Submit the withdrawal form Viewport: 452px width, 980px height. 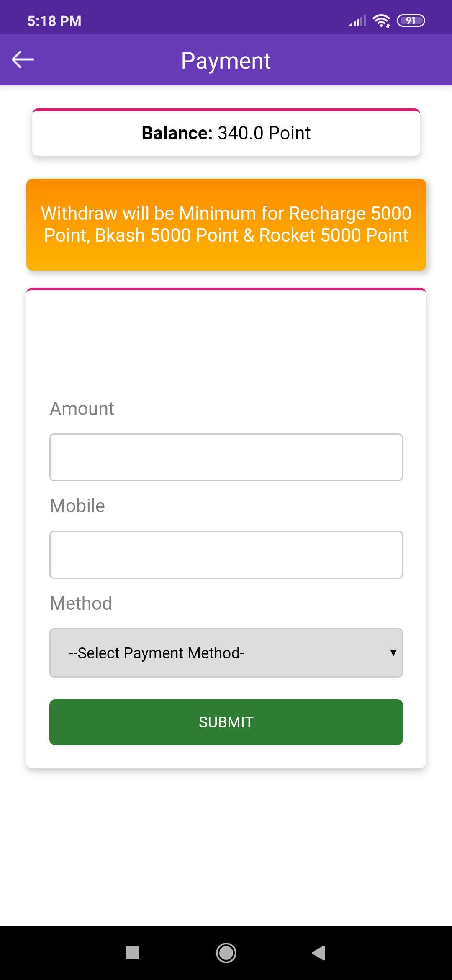pos(226,722)
